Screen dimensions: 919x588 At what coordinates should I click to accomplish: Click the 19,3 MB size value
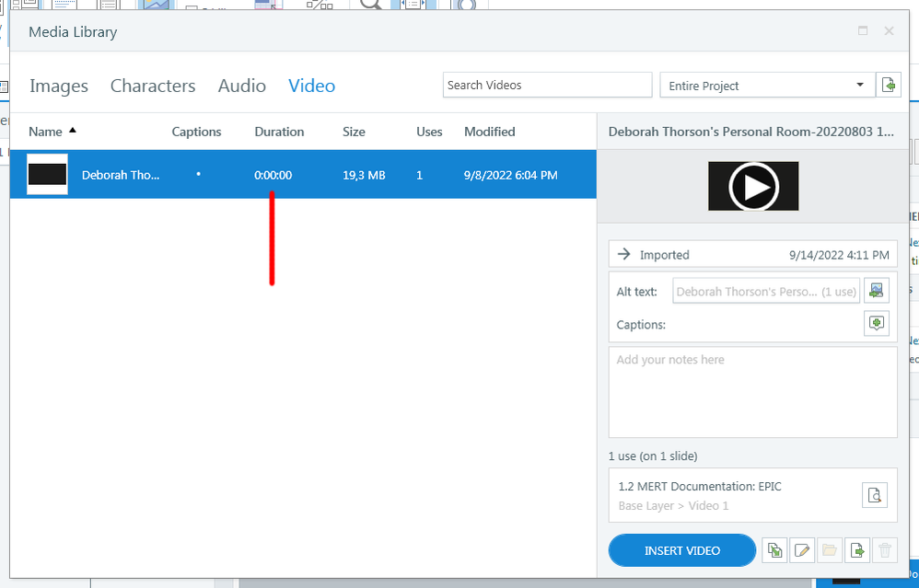click(364, 175)
